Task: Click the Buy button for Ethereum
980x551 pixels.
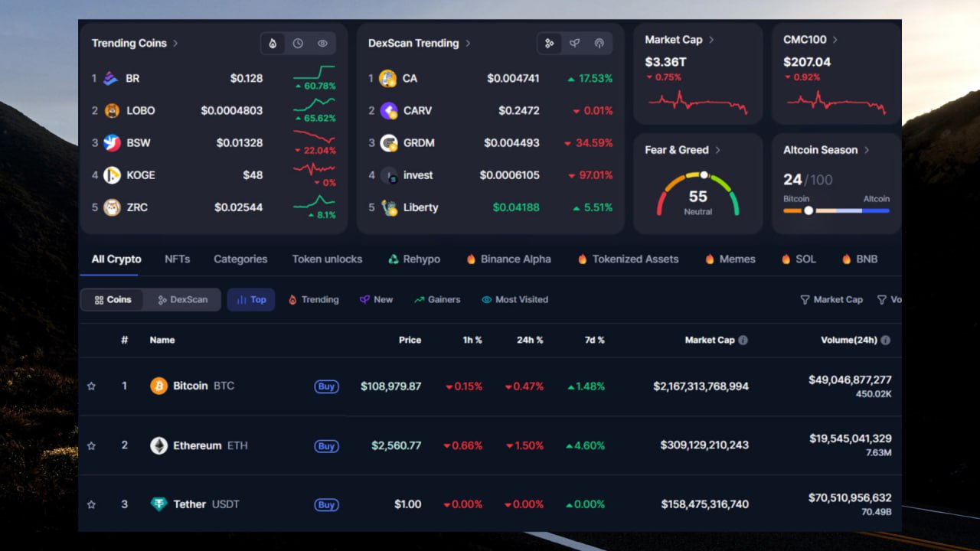Action: (x=327, y=446)
